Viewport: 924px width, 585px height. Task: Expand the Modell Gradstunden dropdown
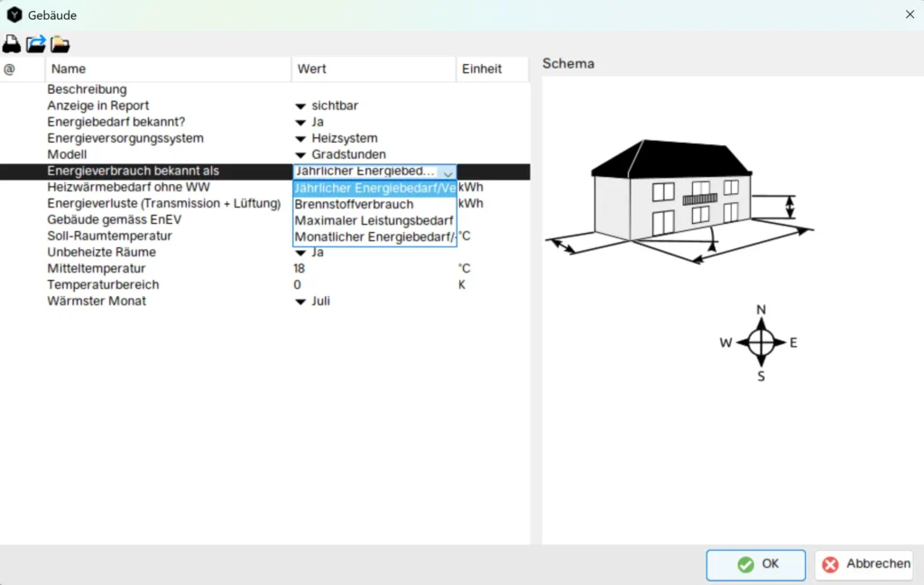[301, 155]
